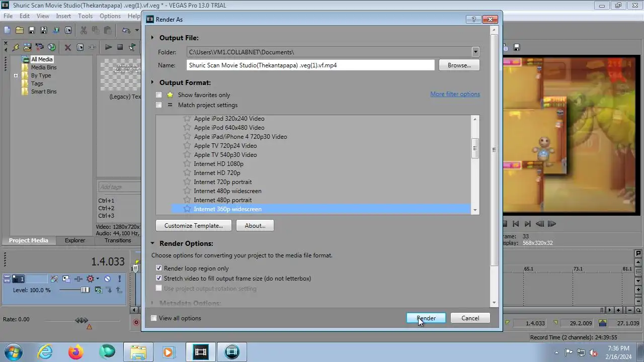
Task: Click the Cut scissors icon in the toolbar
Action: point(84,31)
